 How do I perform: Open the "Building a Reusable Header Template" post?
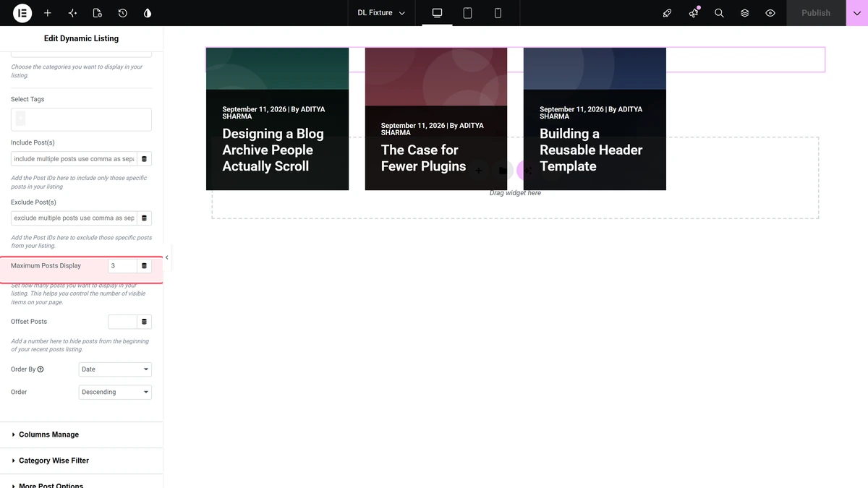coord(591,150)
